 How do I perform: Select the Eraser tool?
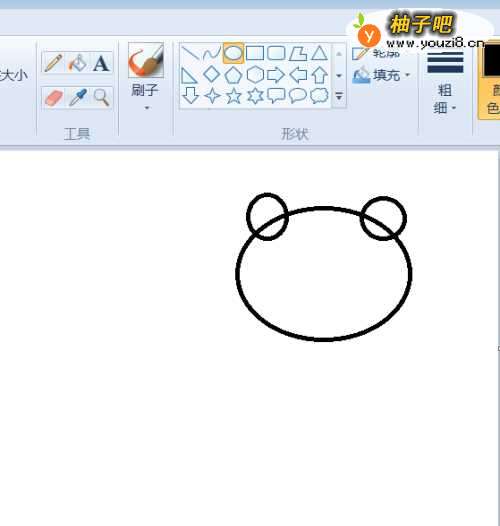click(x=53, y=98)
